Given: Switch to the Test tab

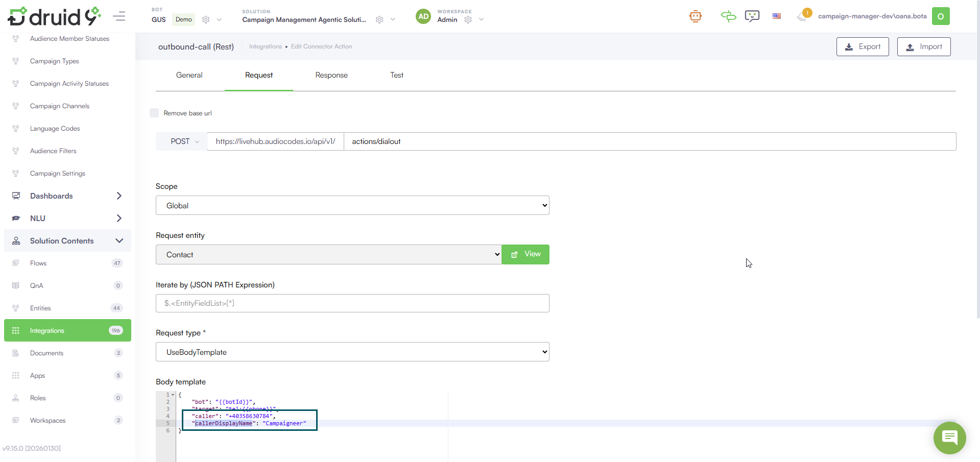Looking at the screenshot, I should click(x=397, y=75).
